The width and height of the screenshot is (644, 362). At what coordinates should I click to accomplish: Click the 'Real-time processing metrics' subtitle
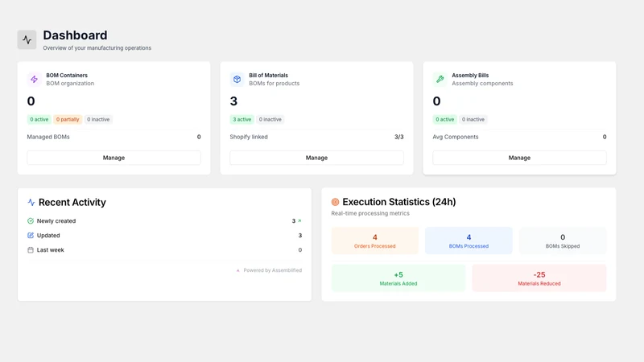(x=370, y=213)
